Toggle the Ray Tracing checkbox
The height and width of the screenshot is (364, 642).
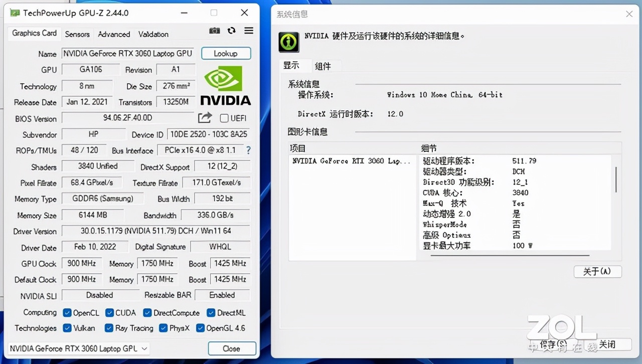click(x=108, y=328)
